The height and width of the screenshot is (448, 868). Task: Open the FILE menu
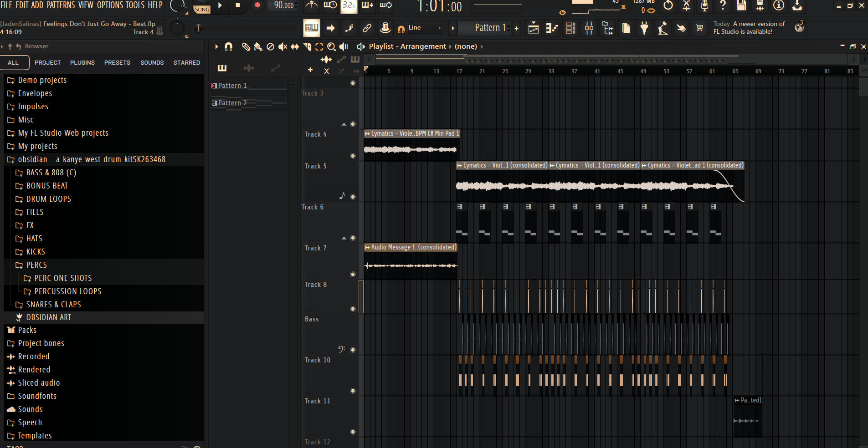pyautogui.click(x=7, y=5)
